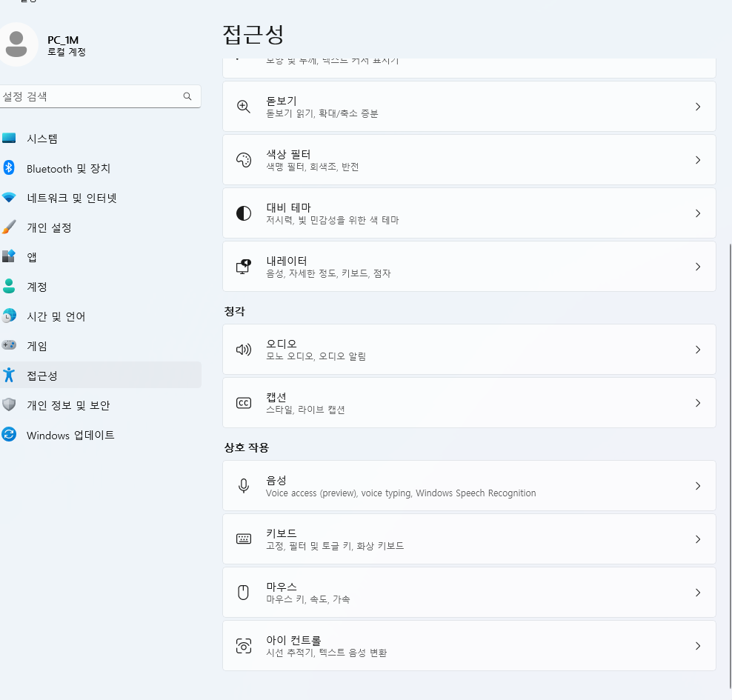Expand the 마우스 settings chevron
This screenshot has height=700, width=732.
pos(698,593)
